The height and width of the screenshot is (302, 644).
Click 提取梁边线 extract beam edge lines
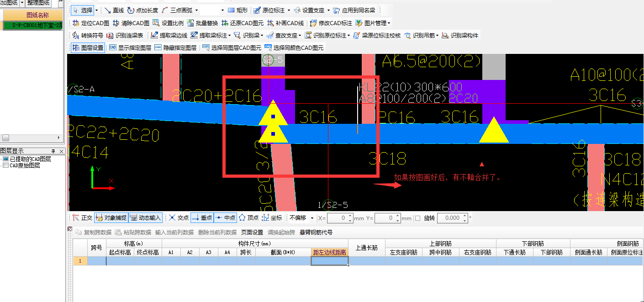(x=169, y=35)
